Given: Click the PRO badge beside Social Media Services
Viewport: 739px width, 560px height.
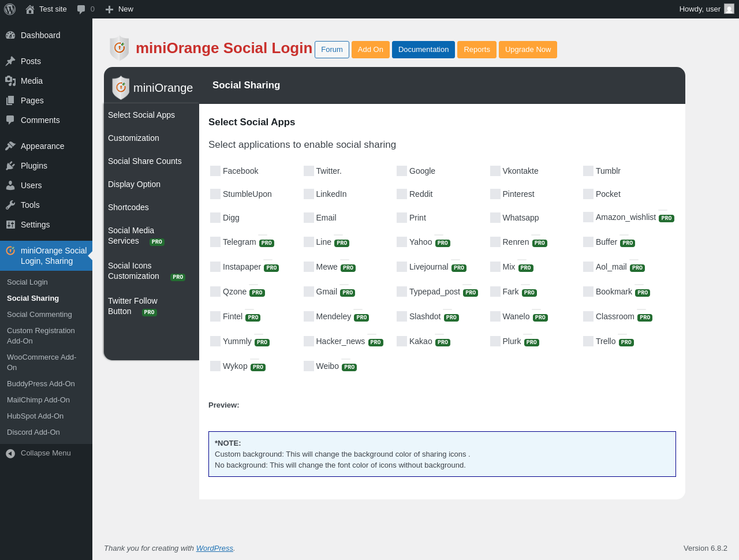Looking at the screenshot, I should pyautogui.click(x=157, y=242).
